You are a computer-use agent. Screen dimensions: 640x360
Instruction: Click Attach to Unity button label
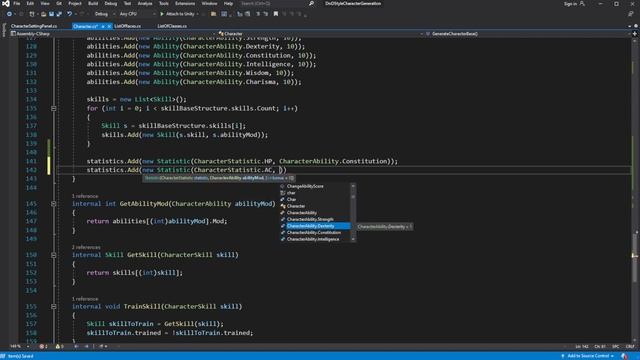[x=180, y=14]
